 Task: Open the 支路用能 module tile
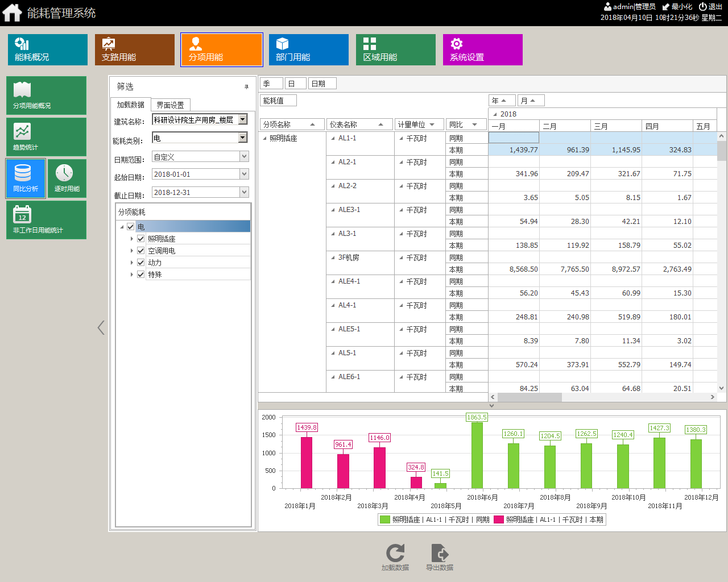point(135,49)
